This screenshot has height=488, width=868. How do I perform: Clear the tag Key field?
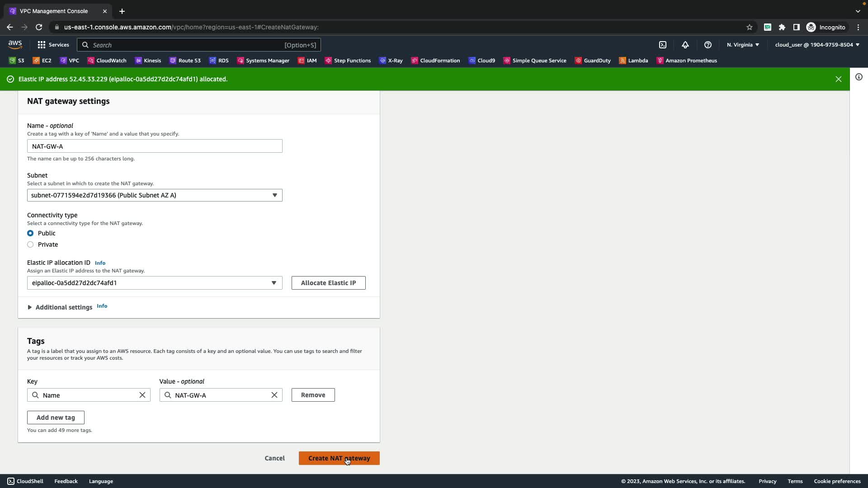[142, 395]
